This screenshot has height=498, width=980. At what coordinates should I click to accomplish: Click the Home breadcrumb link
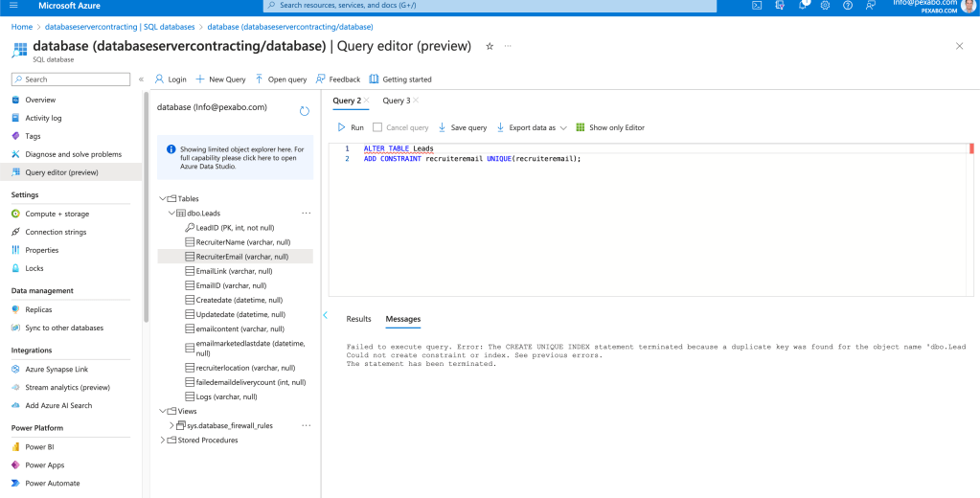(21, 27)
